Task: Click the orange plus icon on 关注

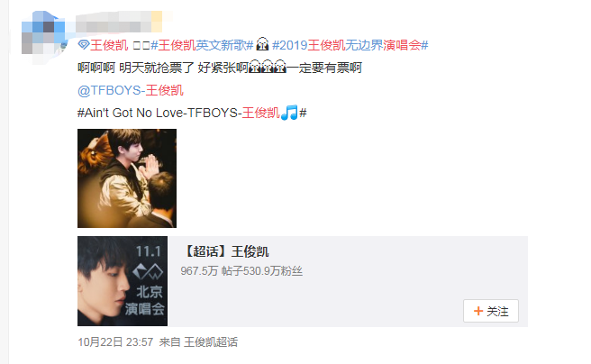Action: click(478, 311)
